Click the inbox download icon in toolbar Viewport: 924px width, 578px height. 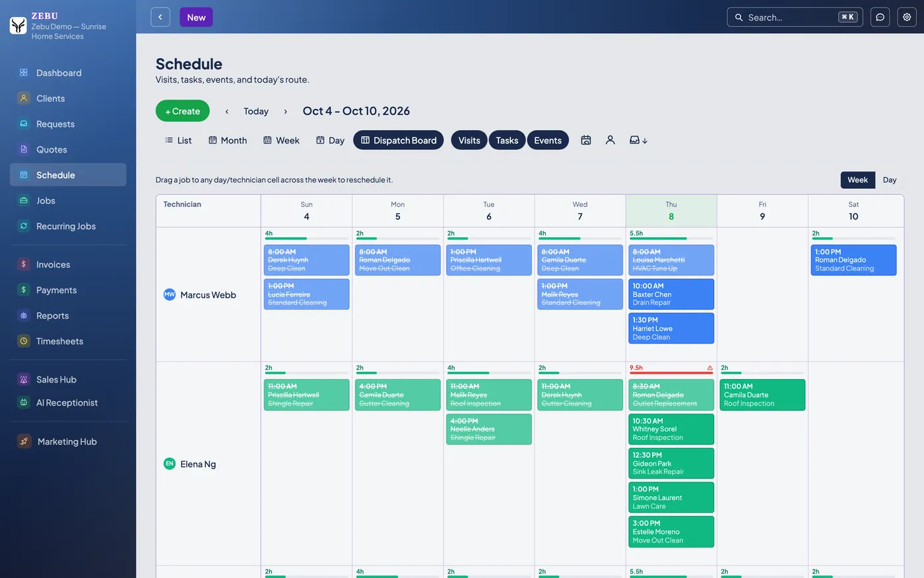point(638,140)
